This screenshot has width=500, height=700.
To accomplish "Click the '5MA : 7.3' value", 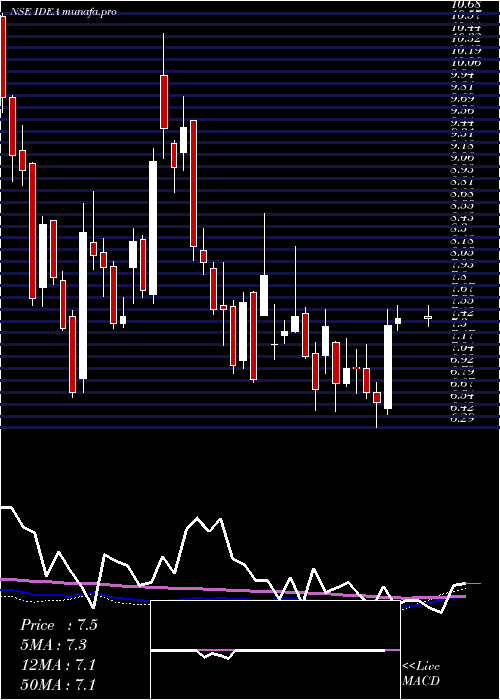I will [x=54, y=645].
